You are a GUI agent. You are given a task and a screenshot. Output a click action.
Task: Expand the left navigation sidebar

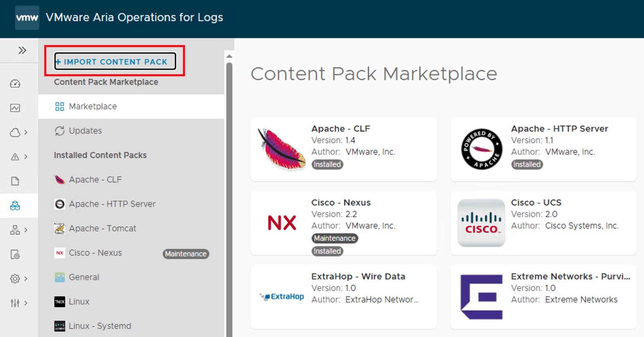[22, 51]
